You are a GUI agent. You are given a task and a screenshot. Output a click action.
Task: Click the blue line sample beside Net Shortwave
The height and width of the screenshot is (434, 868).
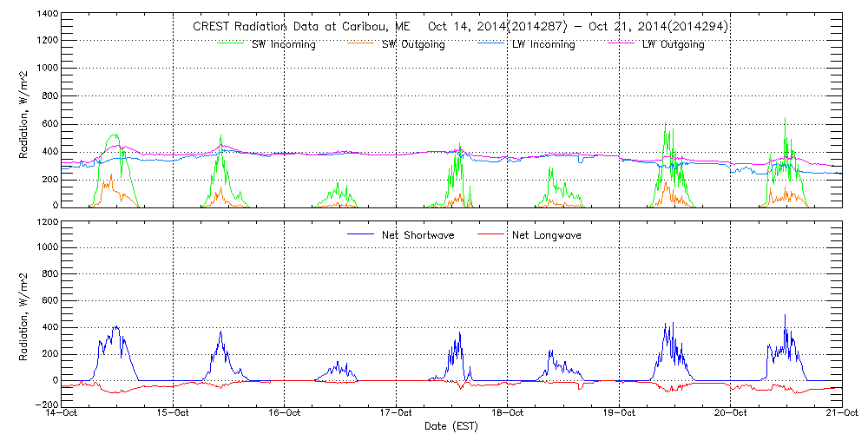[x=361, y=235]
